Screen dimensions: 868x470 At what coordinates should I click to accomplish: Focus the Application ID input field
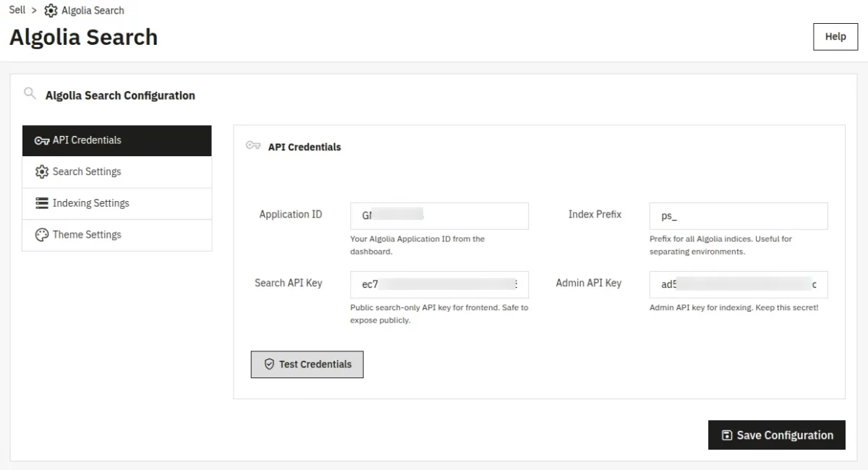click(x=439, y=216)
